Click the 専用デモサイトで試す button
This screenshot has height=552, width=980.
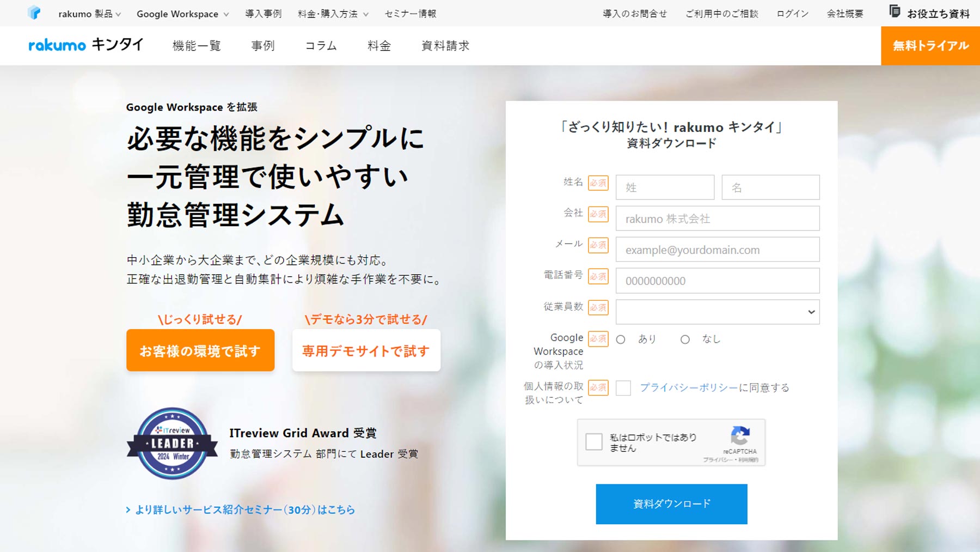(x=366, y=350)
